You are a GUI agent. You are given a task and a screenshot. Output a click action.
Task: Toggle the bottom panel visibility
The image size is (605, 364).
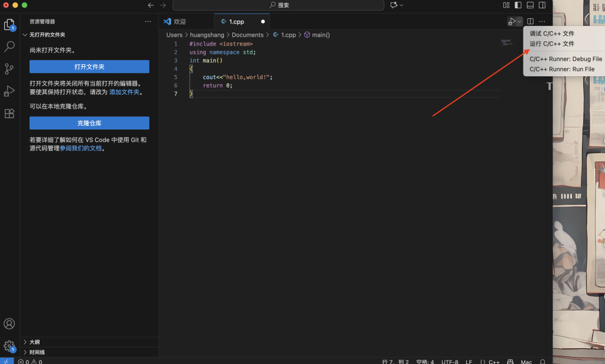(530, 5)
